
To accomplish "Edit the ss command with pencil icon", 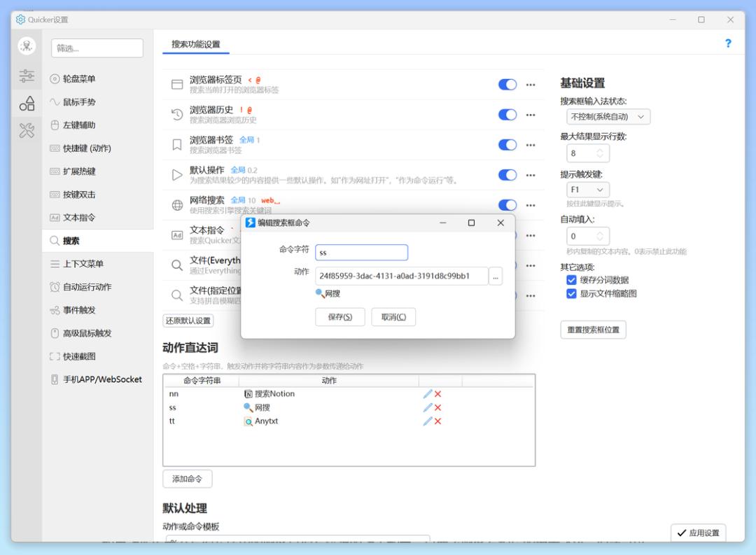I will [x=427, y=407].
